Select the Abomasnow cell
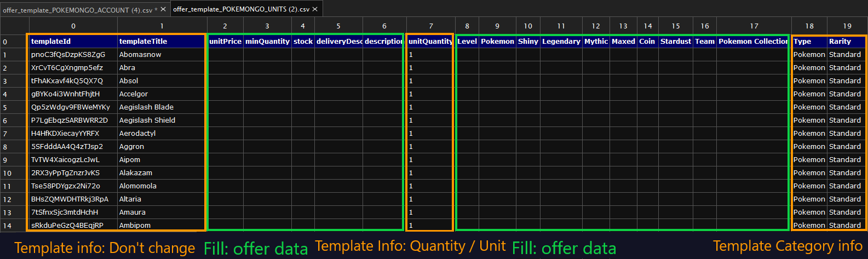Viewport: 868px width, 259px height. pos(162,55)
